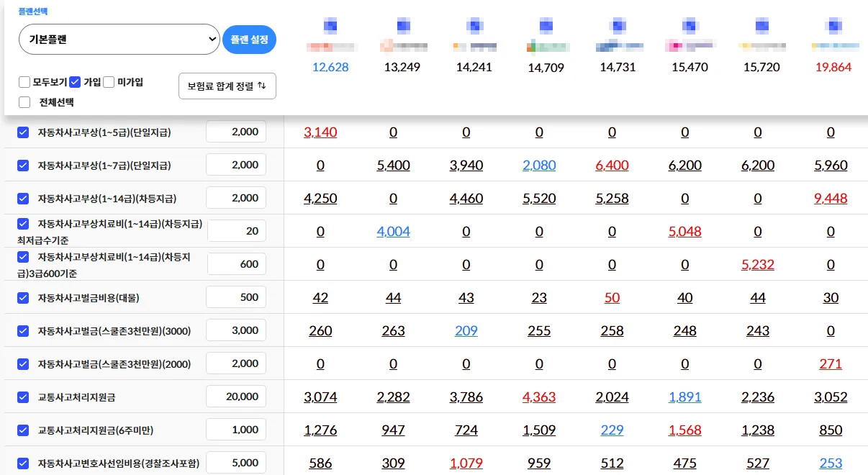Edit the 20,000 amount field
Viewport: 868px width, 475px height.
pos(236,397)
